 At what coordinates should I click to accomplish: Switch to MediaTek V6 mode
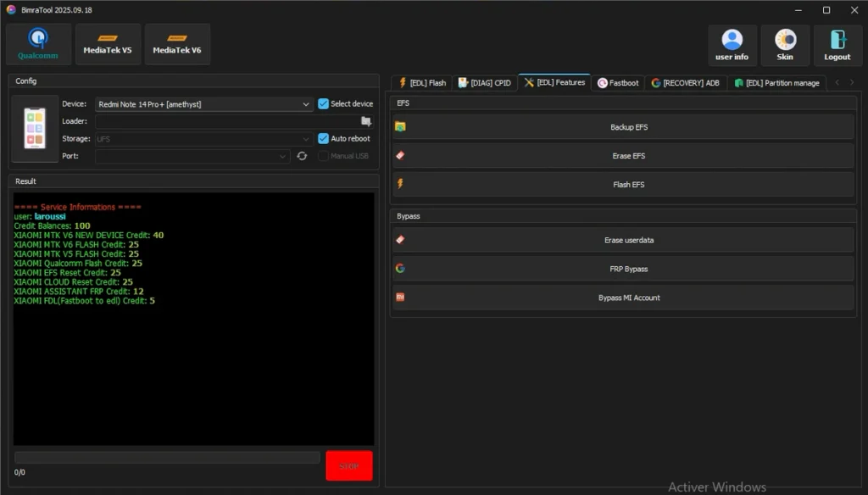coord(177,44)
